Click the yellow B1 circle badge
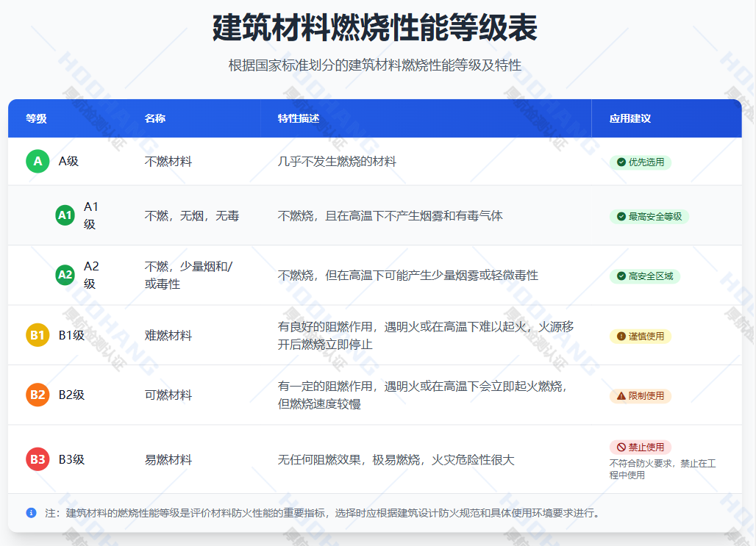This screenshot has height=546, width=756. [x=38, y=335]
